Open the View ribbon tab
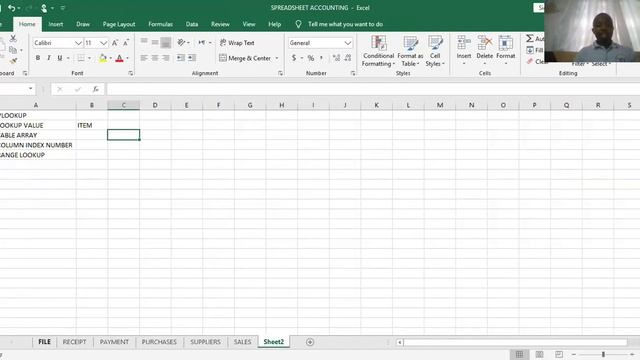Image resolution: width=640 pixels, height=360 pixels. 249,24
